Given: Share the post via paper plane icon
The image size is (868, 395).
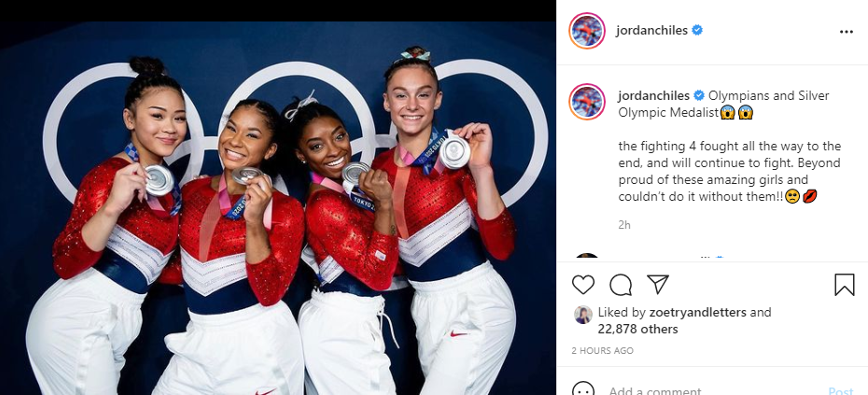Looking at the screenshot, I should click(x=658, y=284).
